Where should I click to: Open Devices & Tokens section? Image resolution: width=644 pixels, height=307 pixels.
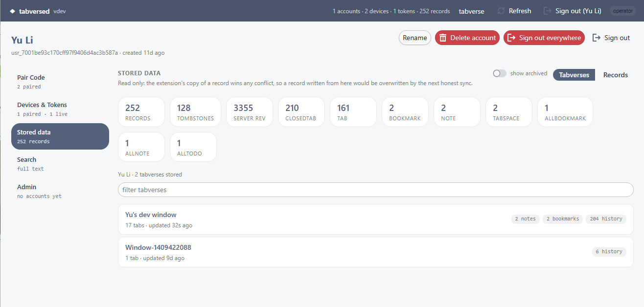(60, 109)
